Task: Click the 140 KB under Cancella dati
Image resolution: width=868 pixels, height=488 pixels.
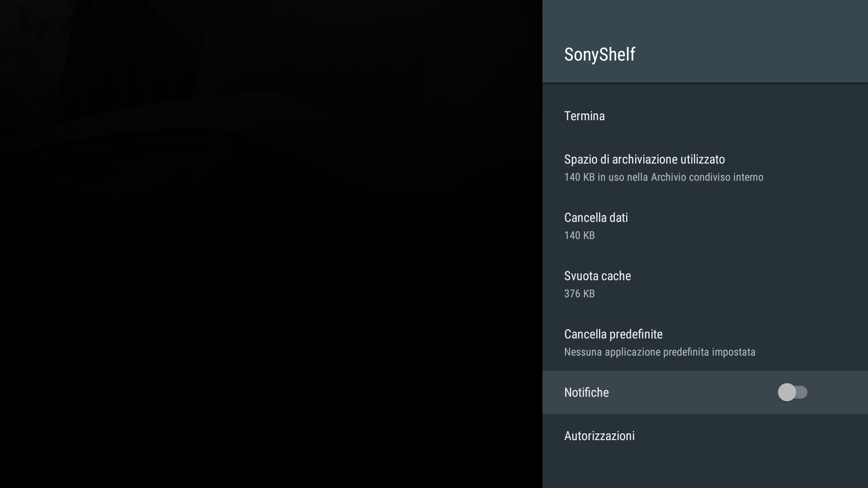Action: click(x=579, y=235)
